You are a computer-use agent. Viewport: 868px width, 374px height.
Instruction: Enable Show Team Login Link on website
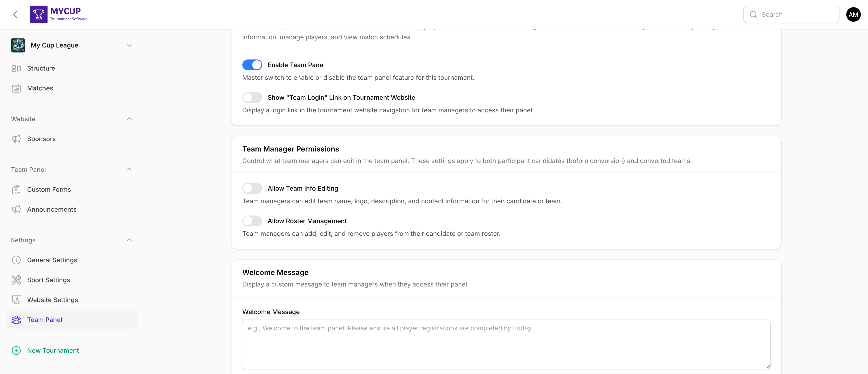coord(252,97)
